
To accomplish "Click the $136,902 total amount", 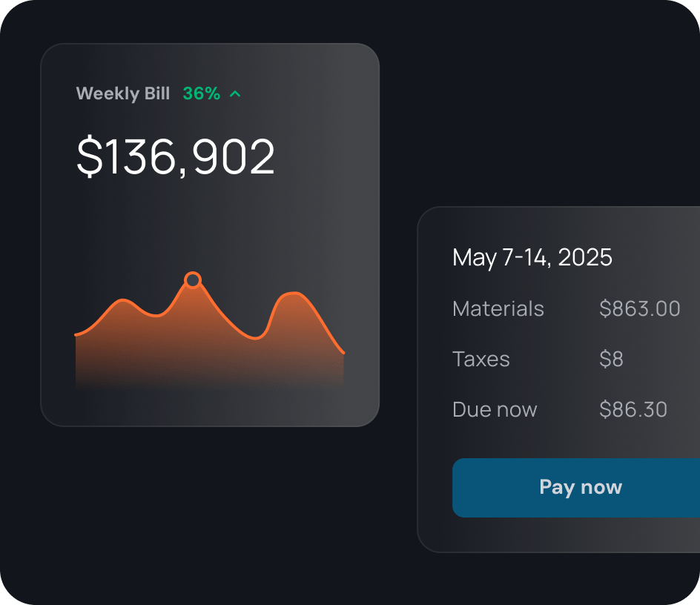I will coord(176,157).
